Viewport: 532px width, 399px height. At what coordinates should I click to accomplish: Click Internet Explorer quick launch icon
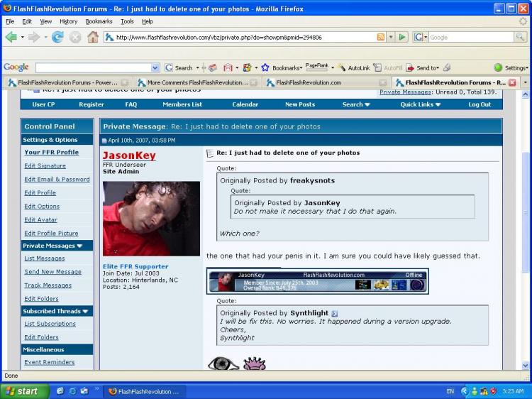[x=72, y=391]
